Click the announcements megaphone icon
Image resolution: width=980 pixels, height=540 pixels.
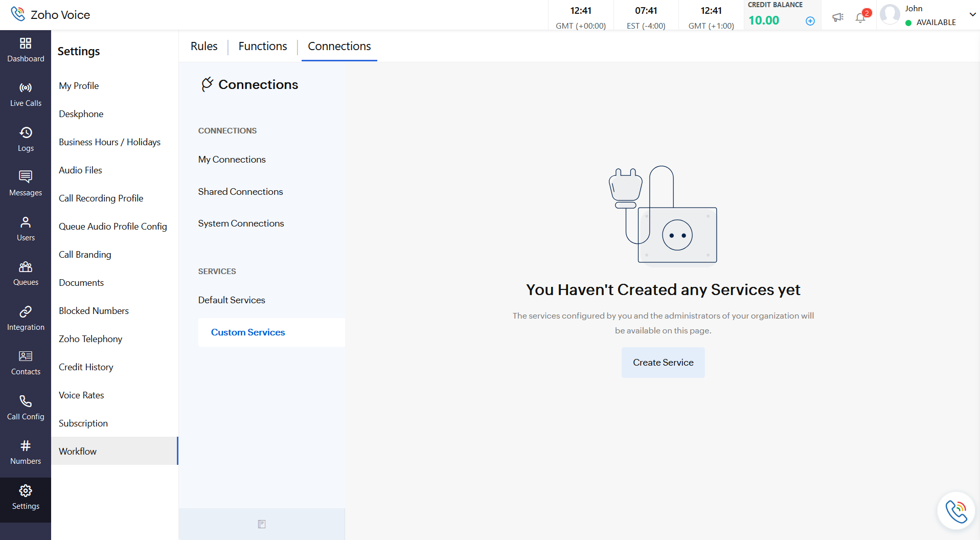click(x=837, y=17)
